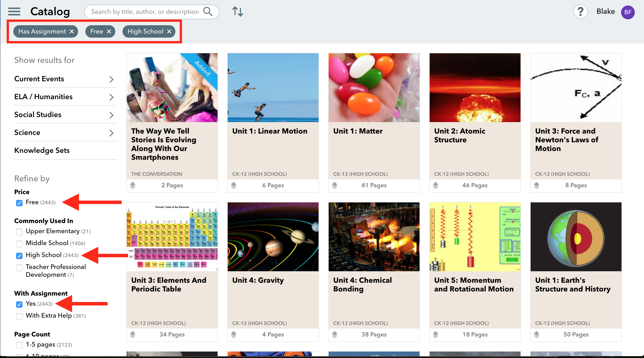Open the explosion Atomic Structure thumbnail
The height and width of the screenshot is (358, 644).
point(475,87)
